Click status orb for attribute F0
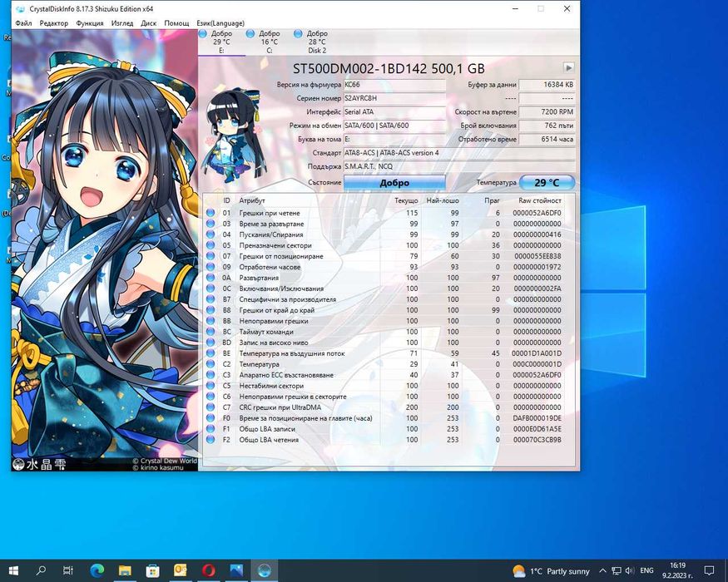The height and width of the screenshot is (582, 728). [x=210, y=418]
